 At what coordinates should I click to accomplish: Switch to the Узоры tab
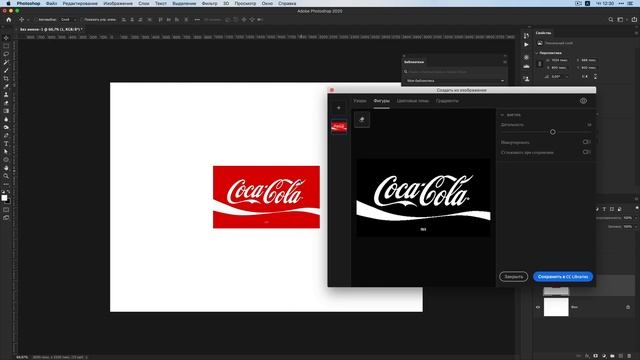360,101
